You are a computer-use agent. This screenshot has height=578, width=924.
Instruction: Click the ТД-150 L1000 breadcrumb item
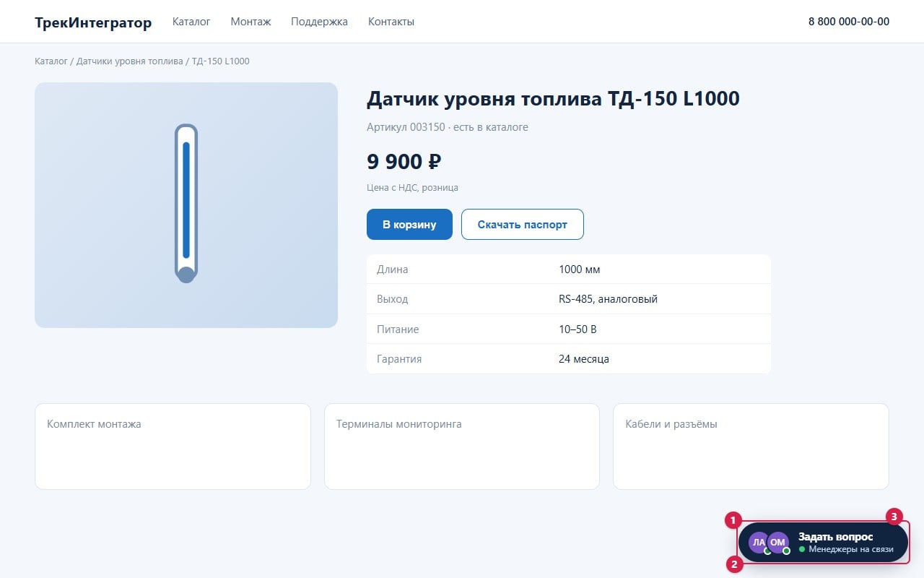221,61
